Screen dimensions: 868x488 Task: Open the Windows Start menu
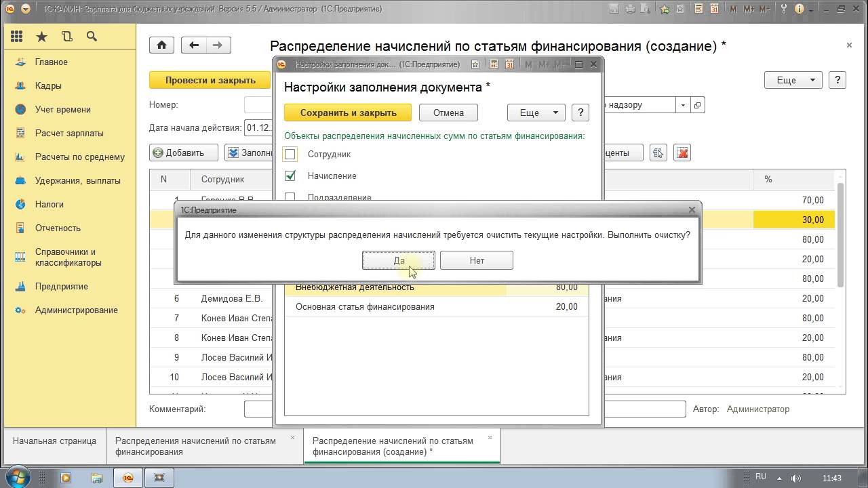point(18,476)
